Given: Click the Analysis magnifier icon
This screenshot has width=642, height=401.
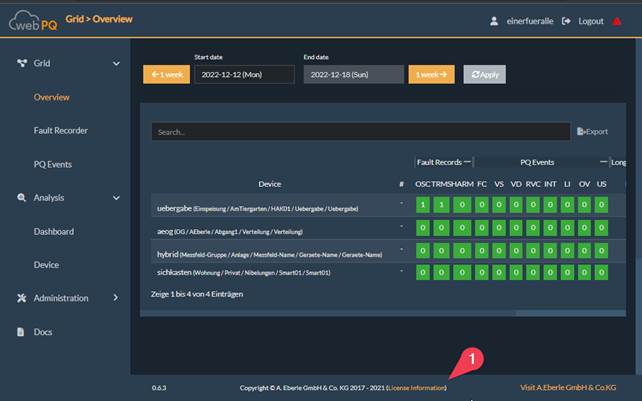Looking at the screenshot, I should tap(22, 198).
